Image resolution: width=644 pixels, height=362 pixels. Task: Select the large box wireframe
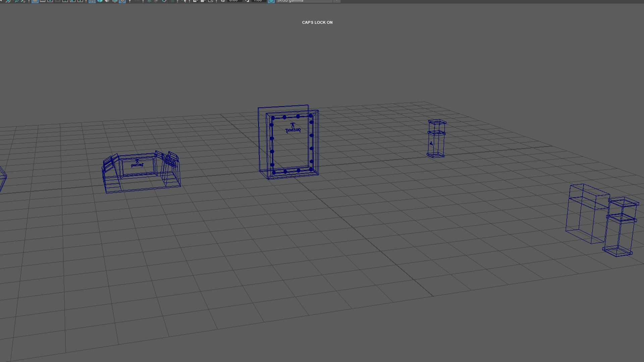pyautogui.click(x=587, y=214)
